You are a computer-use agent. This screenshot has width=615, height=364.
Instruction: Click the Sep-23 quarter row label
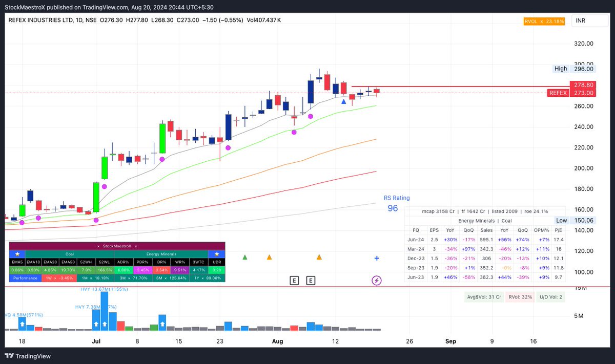coord(416,267)
